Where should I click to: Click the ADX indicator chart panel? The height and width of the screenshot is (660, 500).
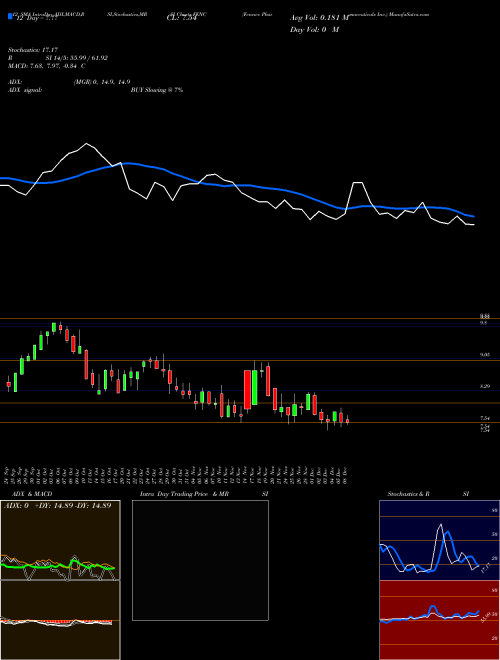pyautogui.click(x=60, y=540)
